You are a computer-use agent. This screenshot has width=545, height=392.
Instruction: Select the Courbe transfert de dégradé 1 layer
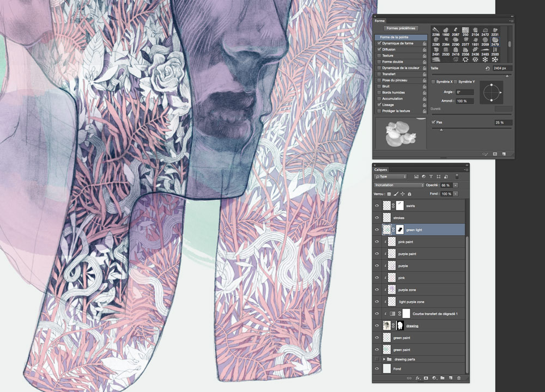point(419,314)
